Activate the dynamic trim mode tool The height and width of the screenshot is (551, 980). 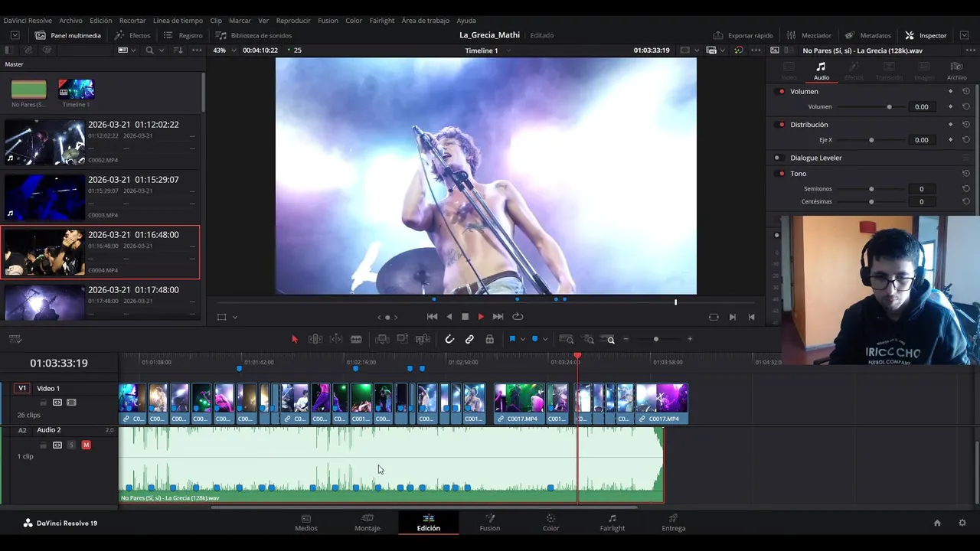click(335, 339)
